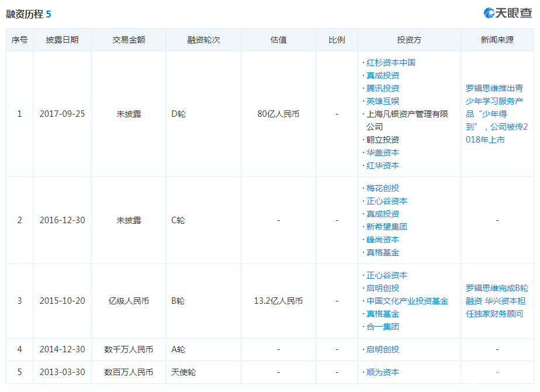
Task: Click the 融资历程 section heading
Action: [25, 14]
